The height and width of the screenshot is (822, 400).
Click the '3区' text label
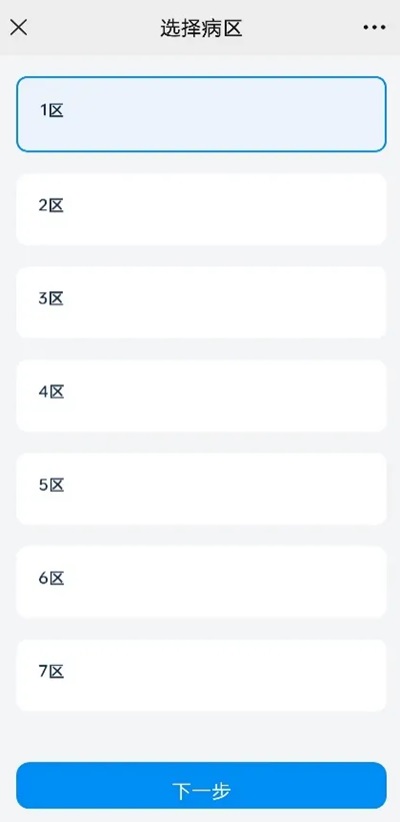[51, 299]
